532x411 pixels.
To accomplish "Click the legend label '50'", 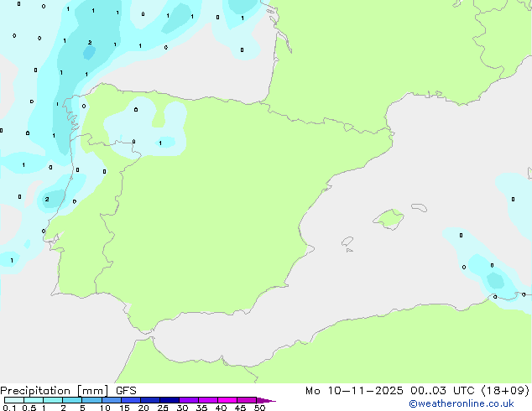I will coord(259,408).
